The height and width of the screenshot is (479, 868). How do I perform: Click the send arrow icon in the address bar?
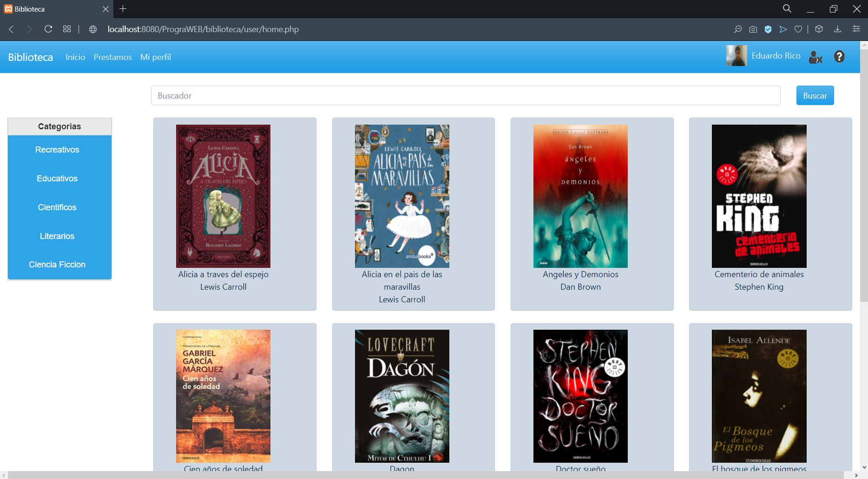pyautogui.click(x=783, y=29)
